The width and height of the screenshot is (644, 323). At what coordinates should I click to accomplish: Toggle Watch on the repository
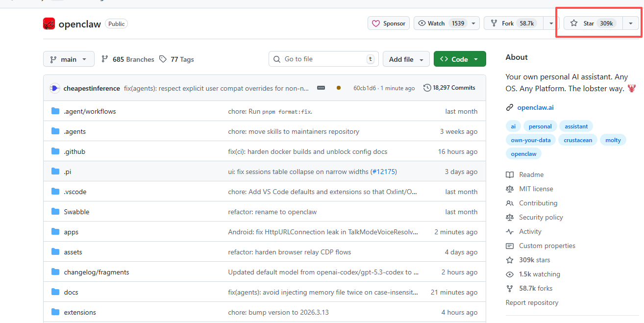pos(441,23)
